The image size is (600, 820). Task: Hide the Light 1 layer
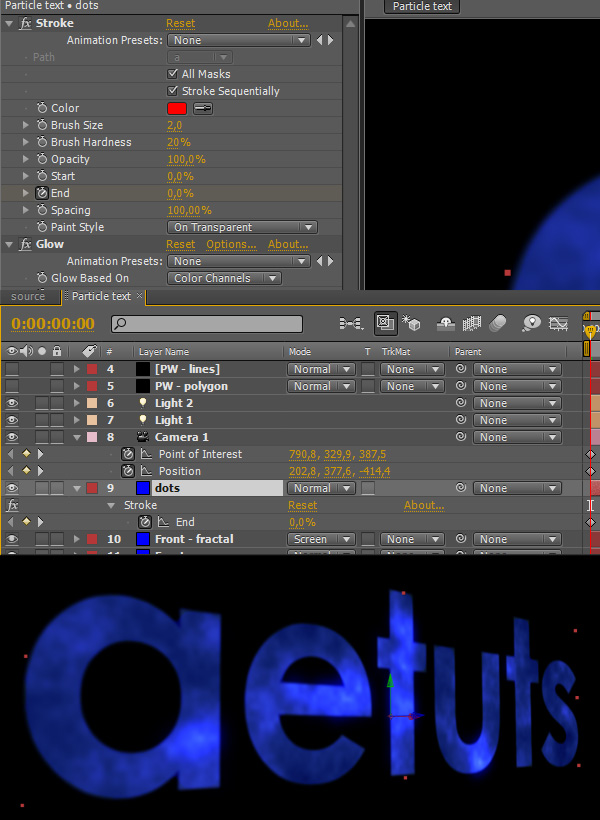point(12,420)
